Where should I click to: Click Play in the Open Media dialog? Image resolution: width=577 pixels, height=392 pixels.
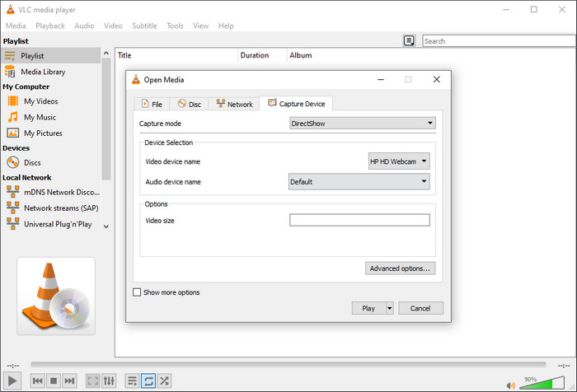(x=368, y=308)
